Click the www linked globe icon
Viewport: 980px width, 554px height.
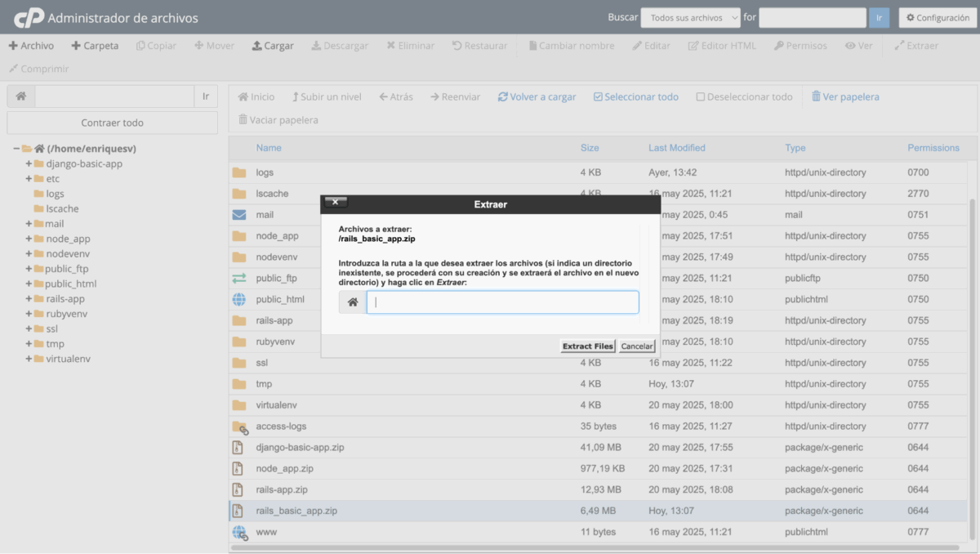point(240,533)
